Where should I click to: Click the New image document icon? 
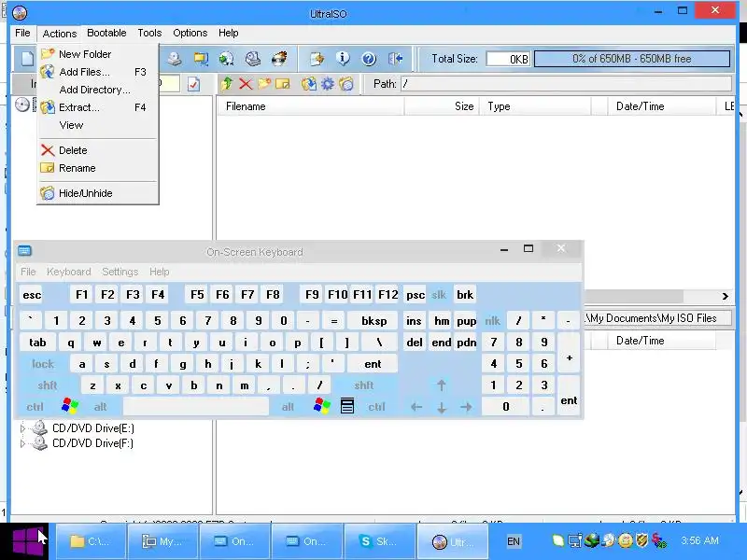point(27,59)
